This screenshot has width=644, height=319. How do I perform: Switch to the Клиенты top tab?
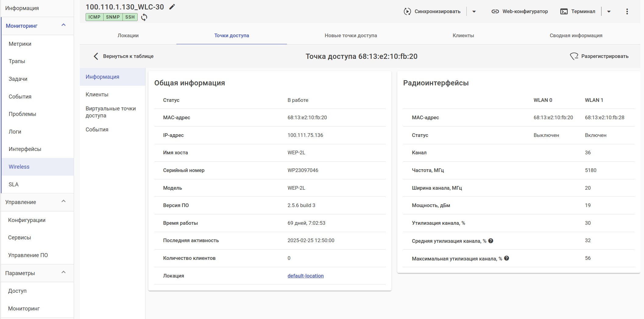click(x=463, y=36)
